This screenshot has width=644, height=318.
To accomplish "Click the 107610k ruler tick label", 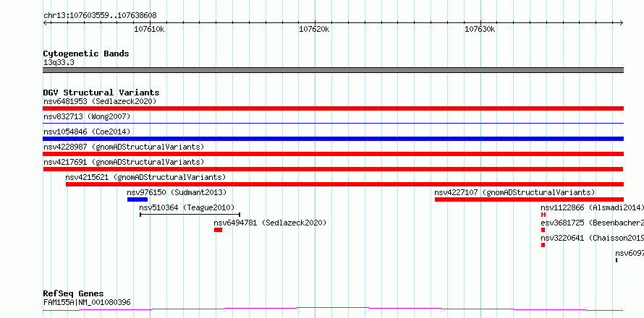I will pos(150,29).
